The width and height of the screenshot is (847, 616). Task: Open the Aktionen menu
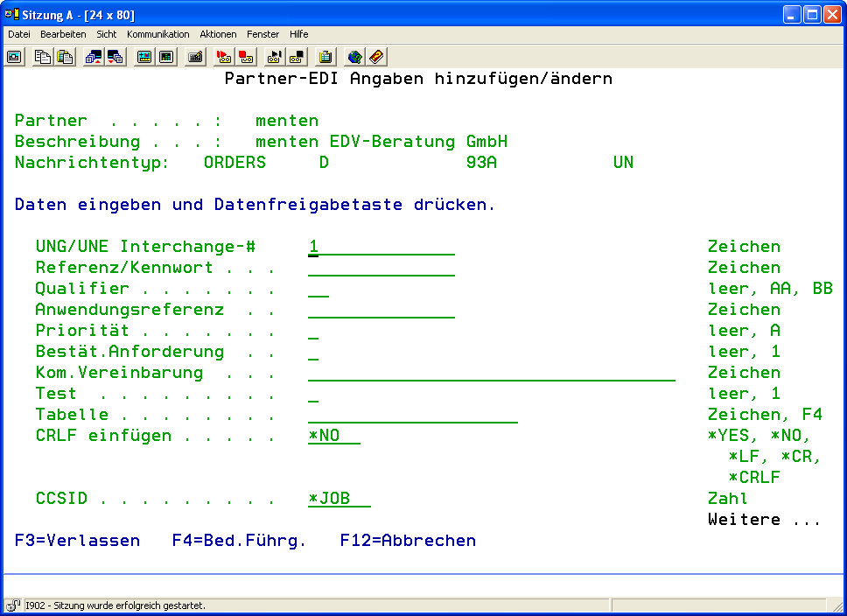click(x=218, y=34)
